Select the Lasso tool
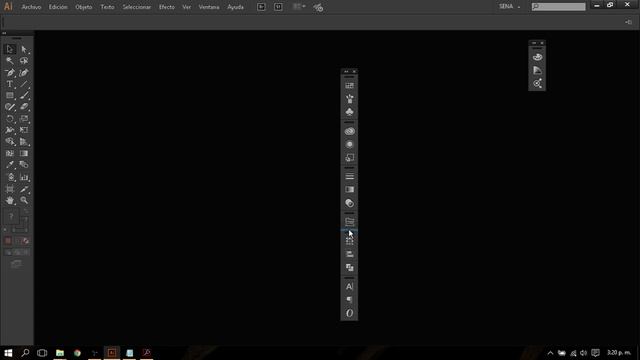This screenshot has height=360, width=640. [24, 61]
